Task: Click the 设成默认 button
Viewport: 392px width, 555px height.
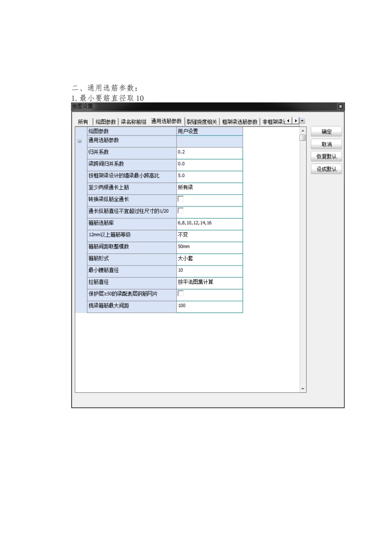Action: pos(326,169)
